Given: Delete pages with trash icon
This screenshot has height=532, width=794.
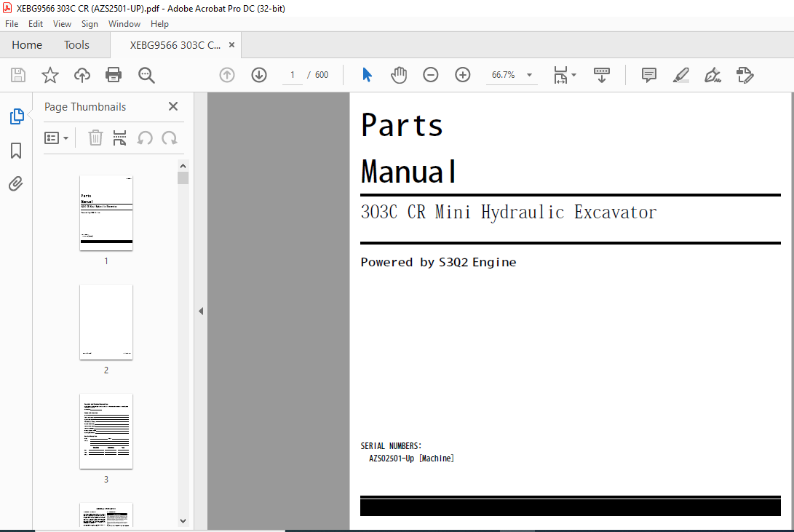Looking at the screenshot, I should pyautogui.click(x=96, y=138).
